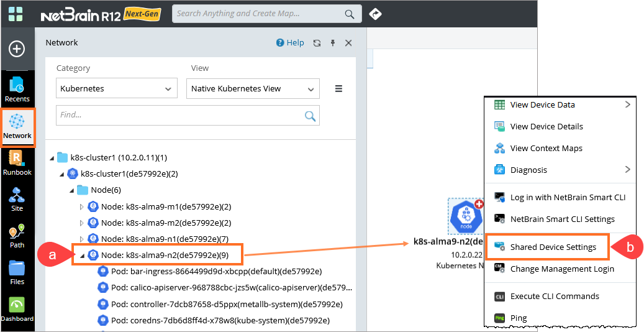Open the app grid launcher icon

[x=16, y=13]
